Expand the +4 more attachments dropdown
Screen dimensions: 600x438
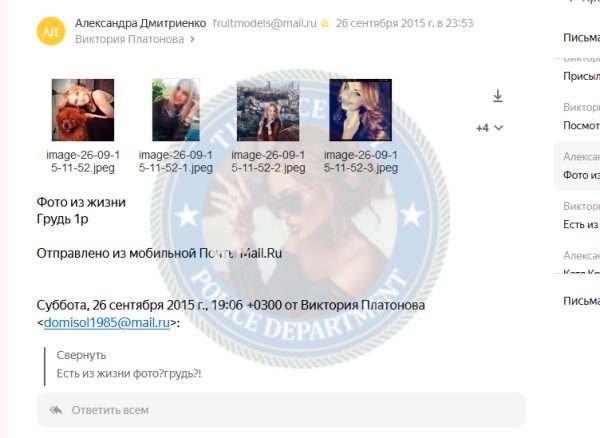pyautogui.click(x=489, y=128)
